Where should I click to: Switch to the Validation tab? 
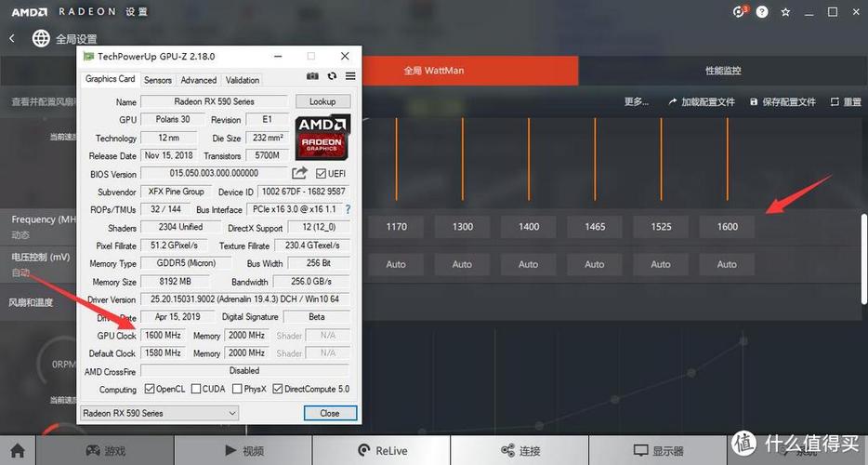[242, 80]
